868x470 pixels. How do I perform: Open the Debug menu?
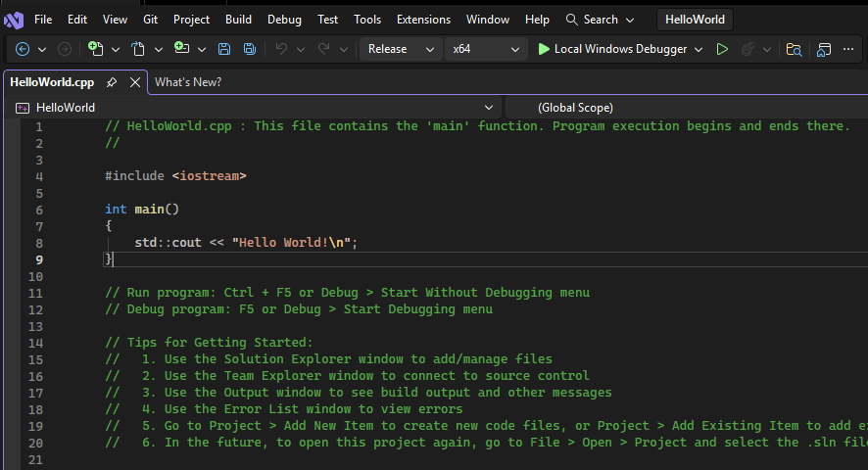tap(284, 20)
